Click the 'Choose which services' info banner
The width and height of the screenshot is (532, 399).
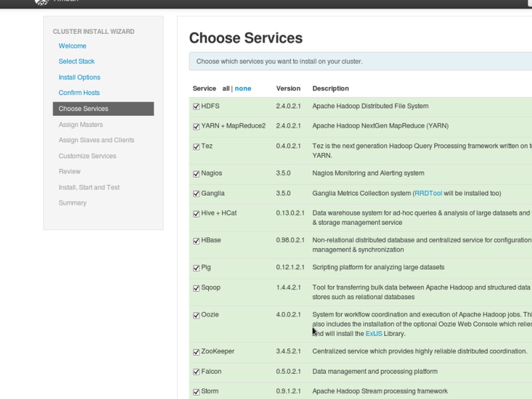[361, 61]
